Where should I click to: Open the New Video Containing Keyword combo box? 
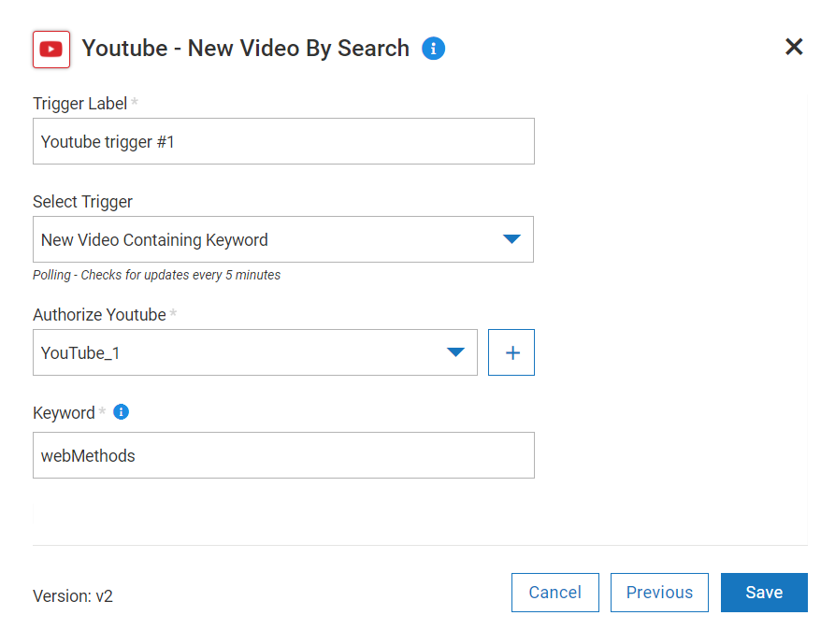pyautogui.click(x=271, y=240)
